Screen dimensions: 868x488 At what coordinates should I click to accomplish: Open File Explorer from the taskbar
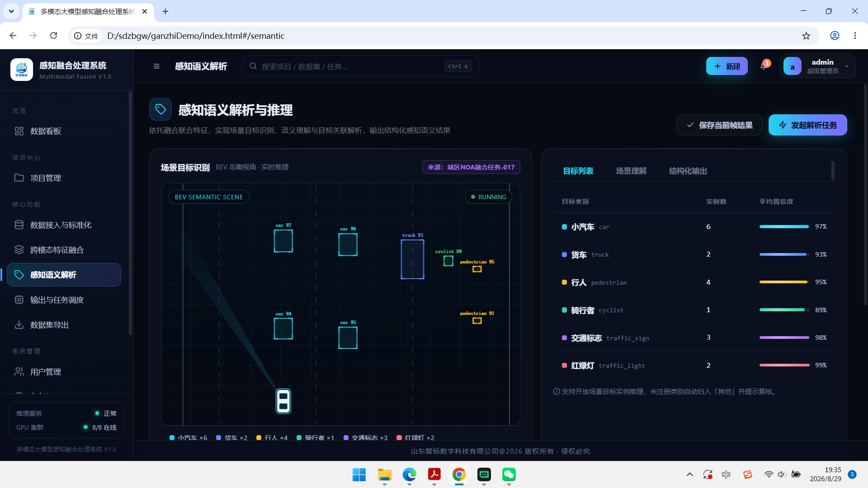tap(385, 474)
